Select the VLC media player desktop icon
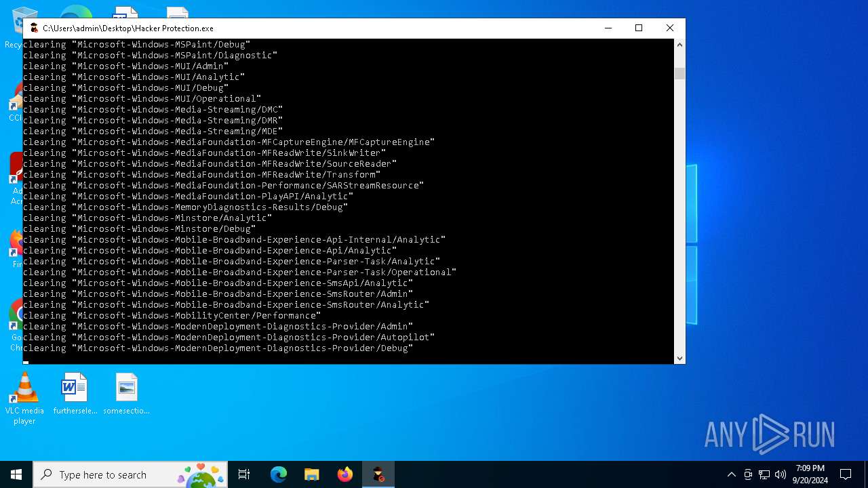Viewport: 868px width, 488px height. point(24,399)
